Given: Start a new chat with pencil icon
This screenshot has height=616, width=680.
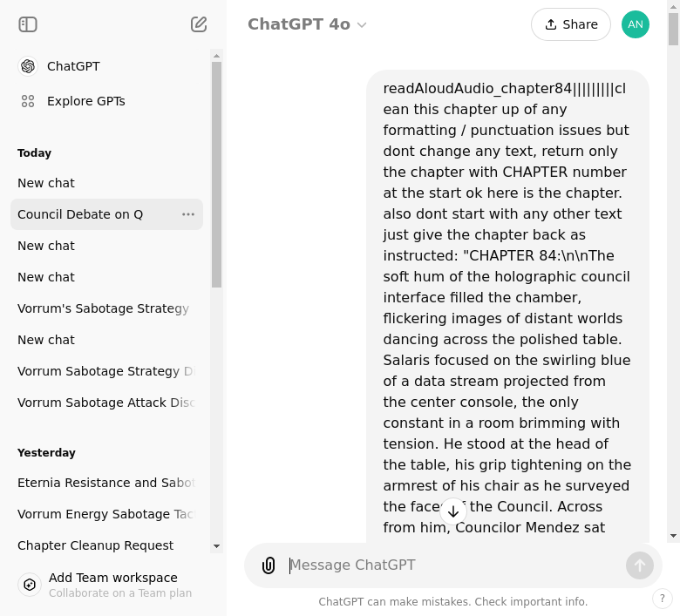Looking at the screenshot, I should pyautogui.click(x=199, y=24).
